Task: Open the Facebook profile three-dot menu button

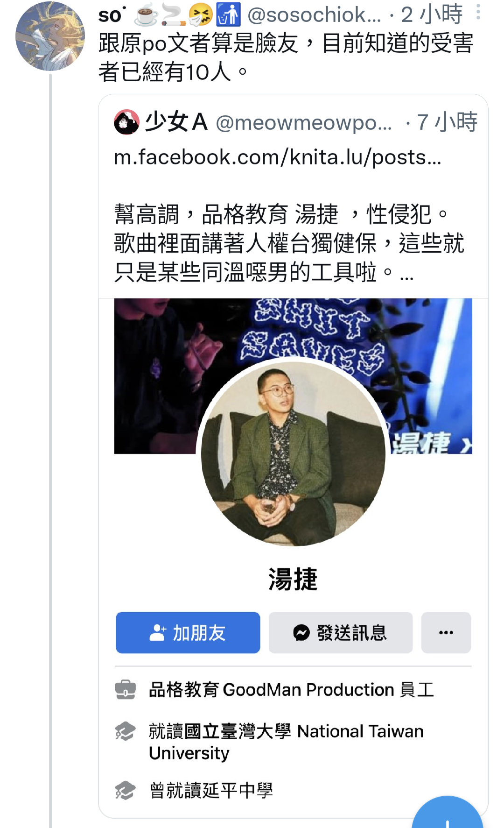Action: point(446,633)
